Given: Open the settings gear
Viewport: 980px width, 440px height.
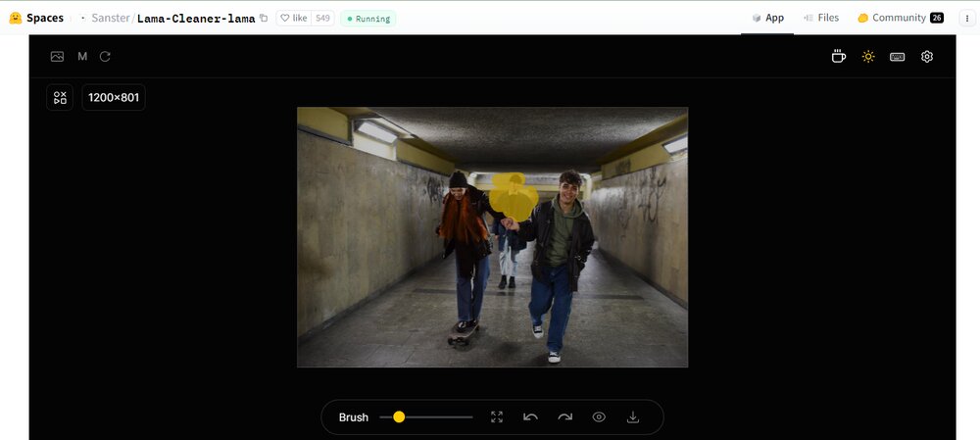Looking at the screenshot, I should pos(927,57).
